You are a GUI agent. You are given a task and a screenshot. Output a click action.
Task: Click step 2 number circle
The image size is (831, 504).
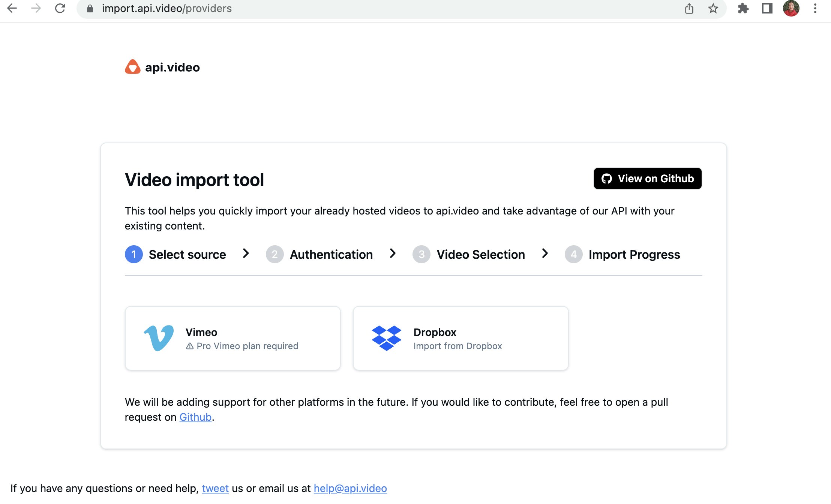click(x=274, y=254)
